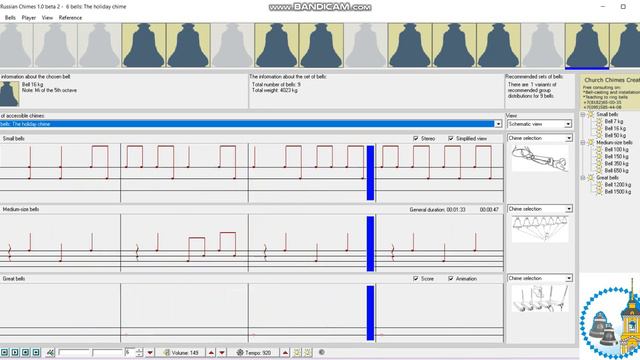Image resolution: width=640 pixels, height=360 pixels.
Task: Click the Medium-size bells group label in tree
Action: click(614, 142)
